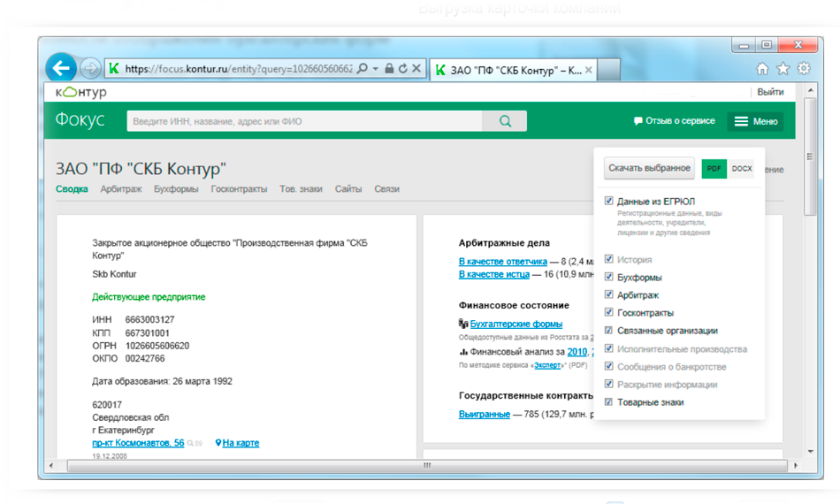Image resolution: width=840 pixels, height=504 pixels.
Task: Click Скачать выбранное button
Action: point(649,168)
